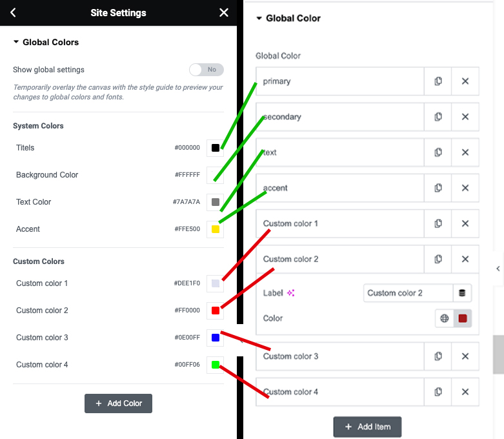Click the Add Item button
The image size is (504, 439).
[367, 427]
